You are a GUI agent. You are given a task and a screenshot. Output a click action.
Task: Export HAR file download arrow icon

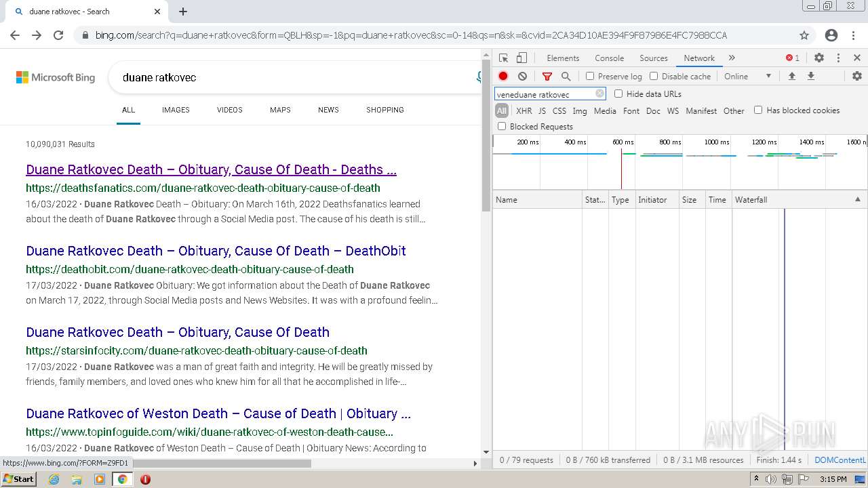pyautogui.click(x=810, y=77)
